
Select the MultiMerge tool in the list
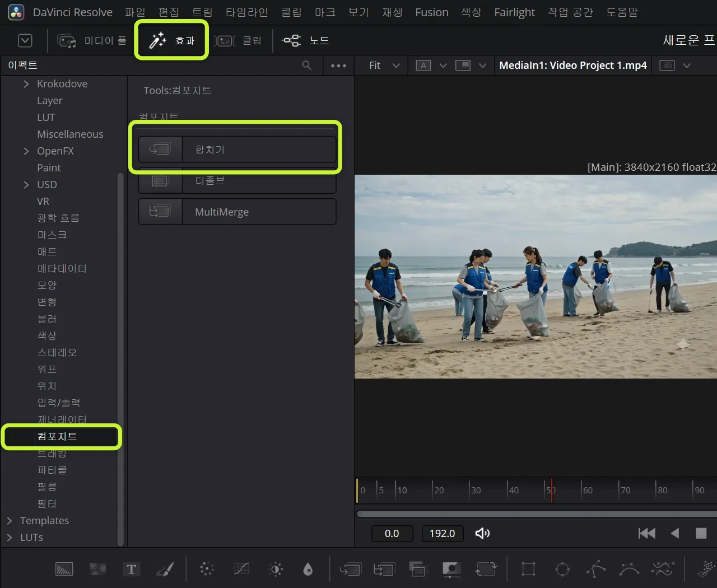[x=238, y=212]
